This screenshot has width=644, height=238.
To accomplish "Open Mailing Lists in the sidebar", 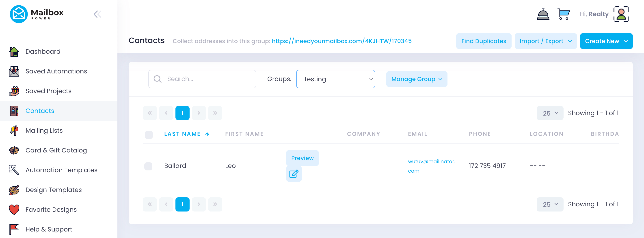I will click(x=44, y=130).
